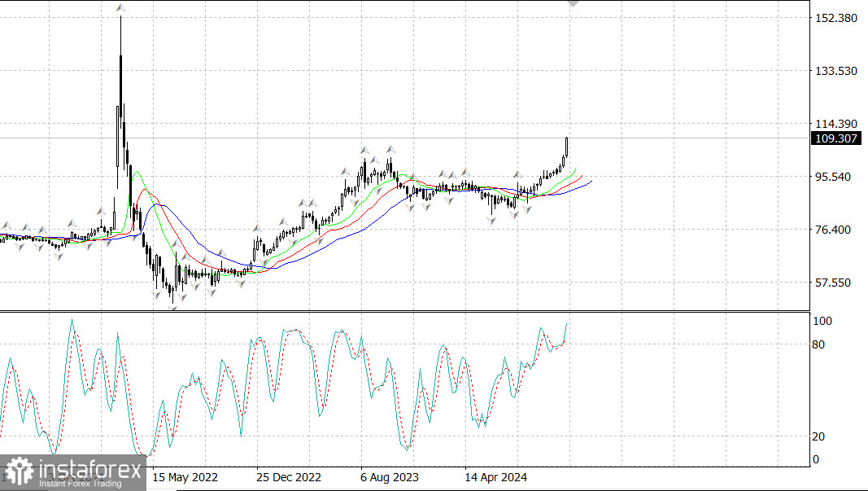This screenshot has height=491, width=868.
Task: Click the latest candle at the chart's right end
Action: point(566,147)
